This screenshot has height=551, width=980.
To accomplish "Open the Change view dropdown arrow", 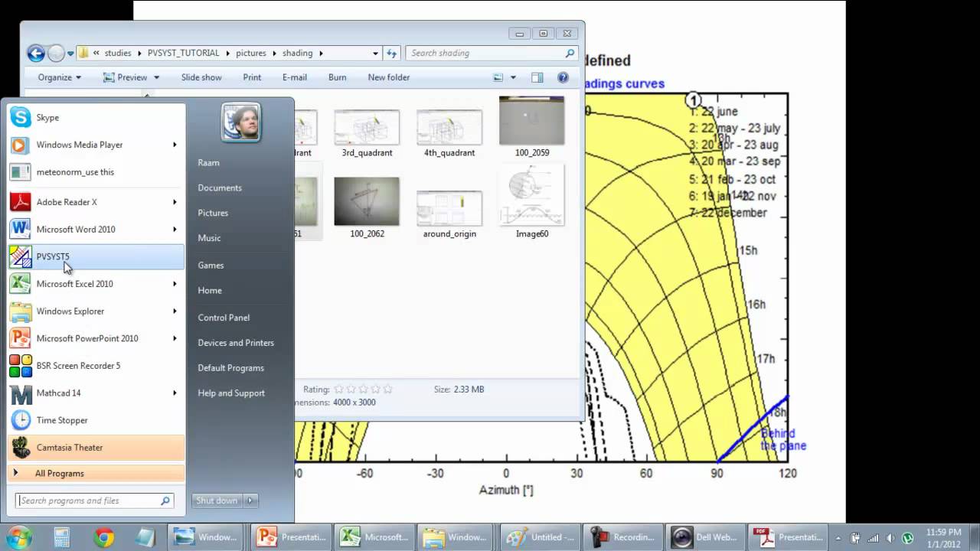I will point(513,77).
